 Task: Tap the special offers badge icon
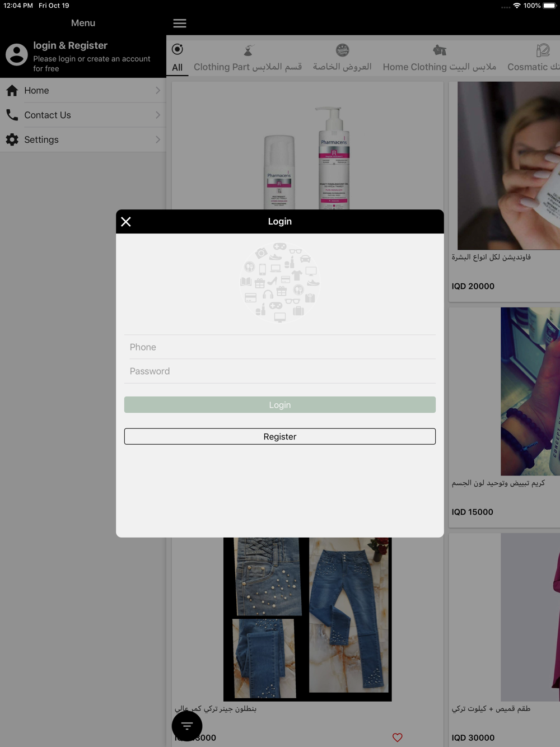(x=342, y=50)
